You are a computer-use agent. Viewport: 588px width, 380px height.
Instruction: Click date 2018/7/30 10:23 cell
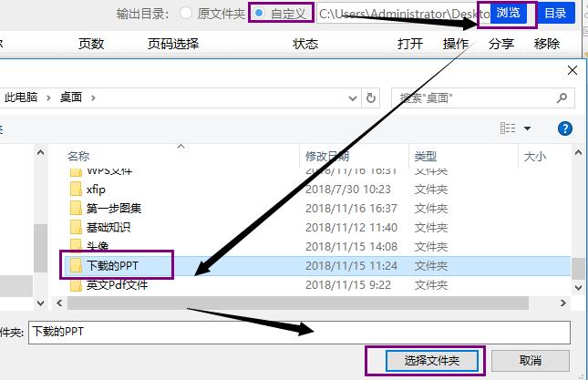(x=348, y=190)
